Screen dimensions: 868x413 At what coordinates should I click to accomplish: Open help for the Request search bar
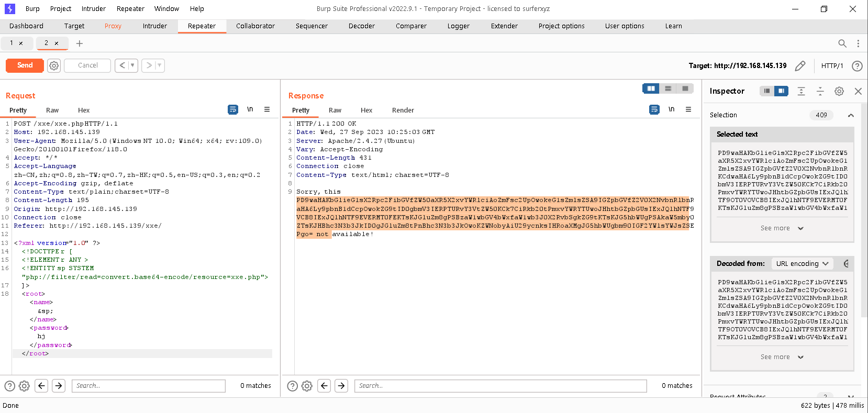pos(10,386)
